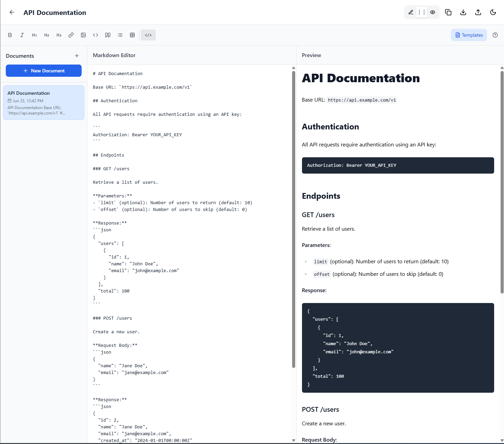This screenshot has height=444, width=504.
Task: Click in the markdown editor text area
Action: (189, 254)
